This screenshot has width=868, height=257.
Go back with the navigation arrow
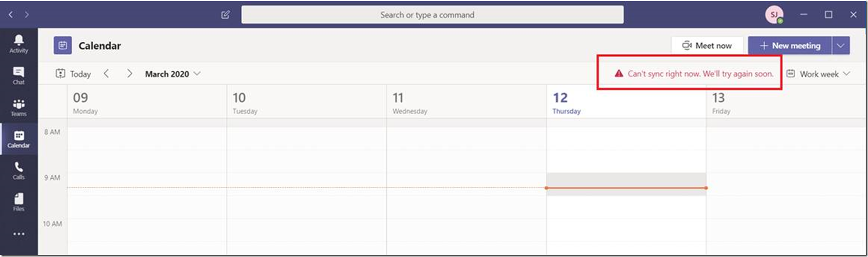10,14
